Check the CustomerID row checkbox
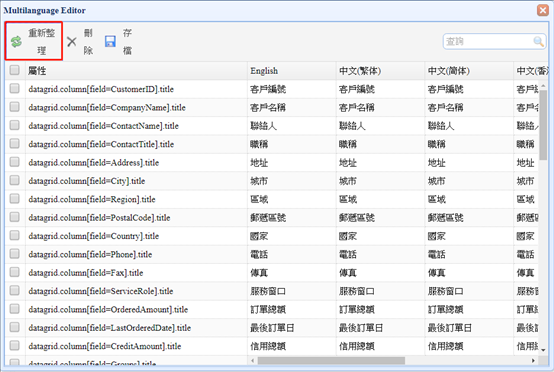The image size is (554, 372). (x=14, y=88)
